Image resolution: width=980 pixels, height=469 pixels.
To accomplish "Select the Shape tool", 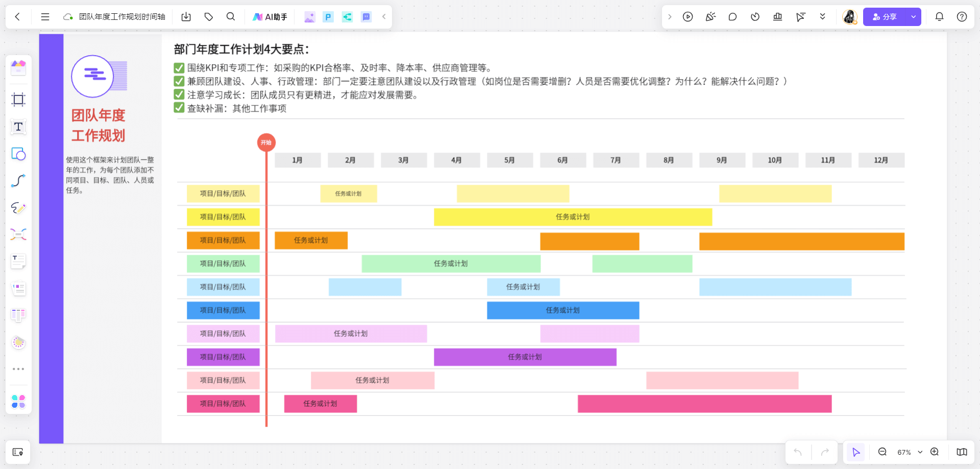I will coord(18,154).
